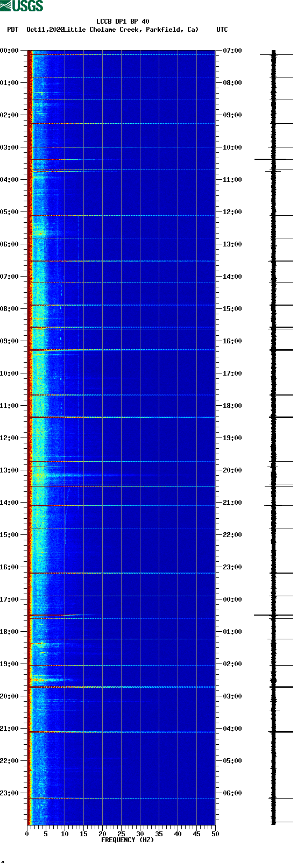Click the 23:00 label on UTC axis
The image size is (297, 868).
pos(232,567)
